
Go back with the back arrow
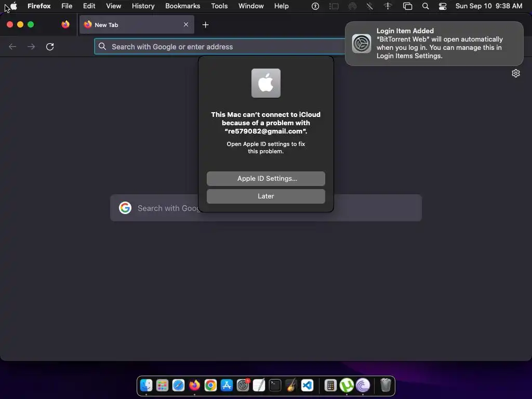(x=12, y=46)
